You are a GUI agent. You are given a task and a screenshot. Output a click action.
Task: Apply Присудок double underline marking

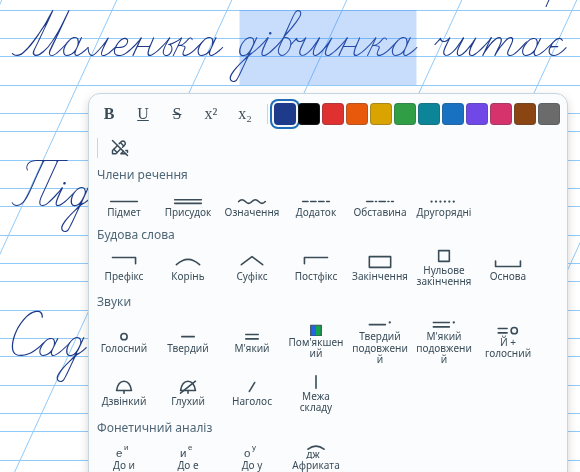[188, 207]
